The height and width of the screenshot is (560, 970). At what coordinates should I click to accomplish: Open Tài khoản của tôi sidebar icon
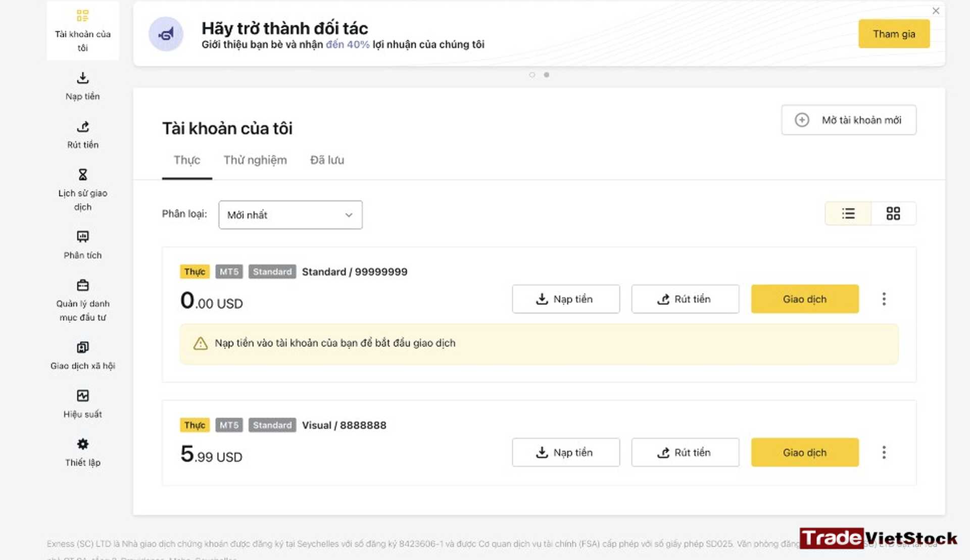tap(82, 16)
